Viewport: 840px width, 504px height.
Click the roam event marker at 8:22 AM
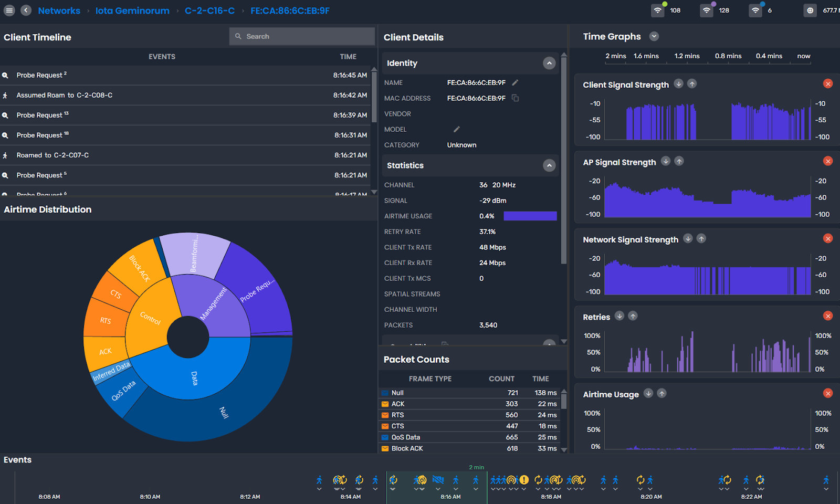[x=746, y=480]
